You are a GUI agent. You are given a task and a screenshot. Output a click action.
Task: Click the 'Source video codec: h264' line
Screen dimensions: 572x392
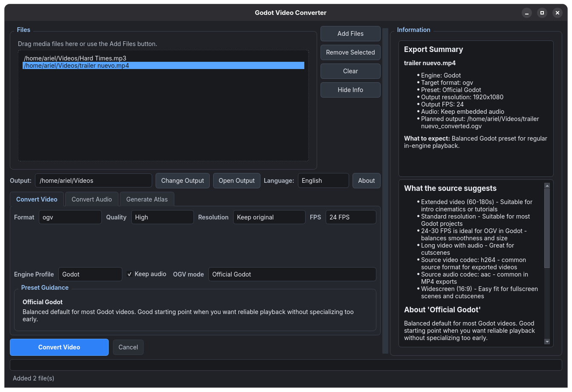point(474,263)
